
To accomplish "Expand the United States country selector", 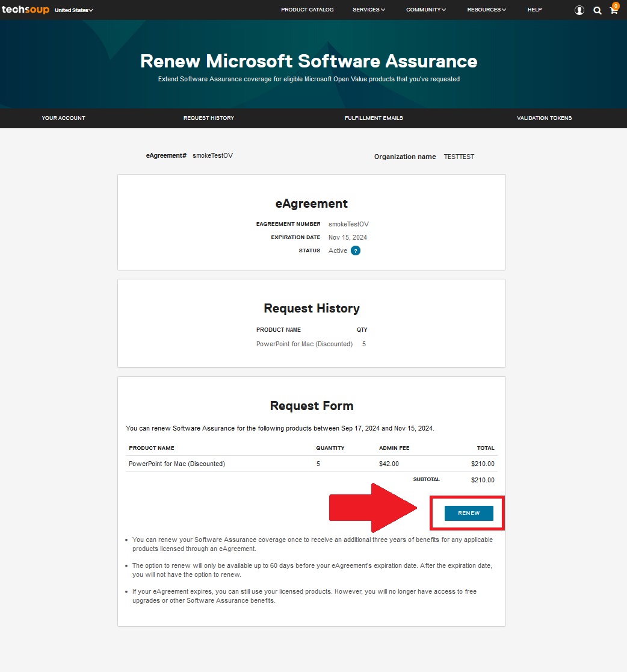I will (73, 10).
